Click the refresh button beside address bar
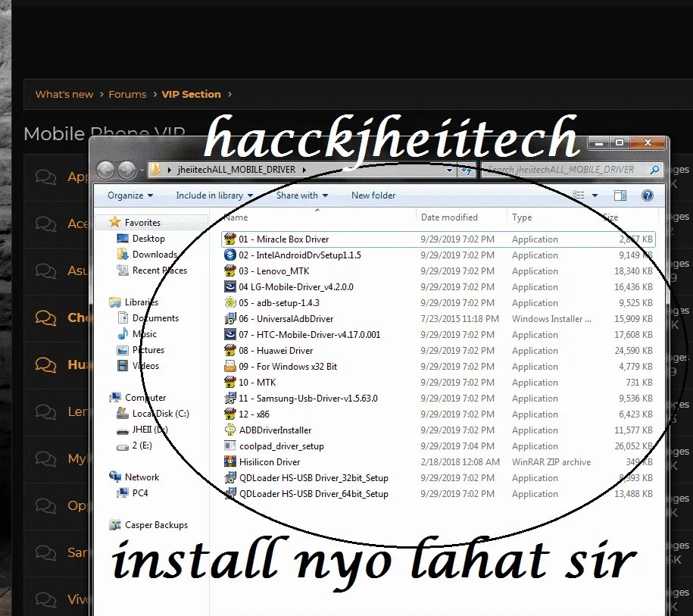Screen dimensions: 693x616 (x=467, y=170)
